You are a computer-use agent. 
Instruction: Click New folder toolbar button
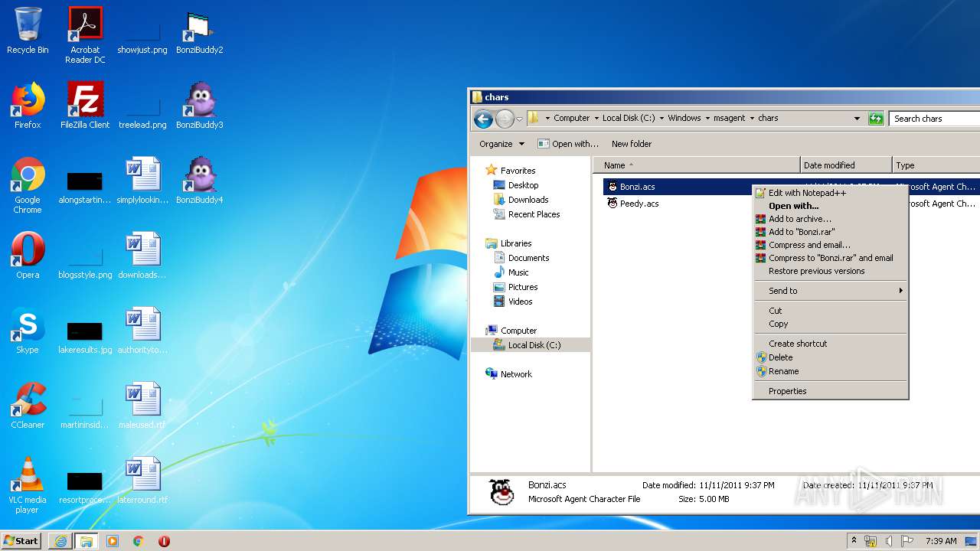point(632,144)
